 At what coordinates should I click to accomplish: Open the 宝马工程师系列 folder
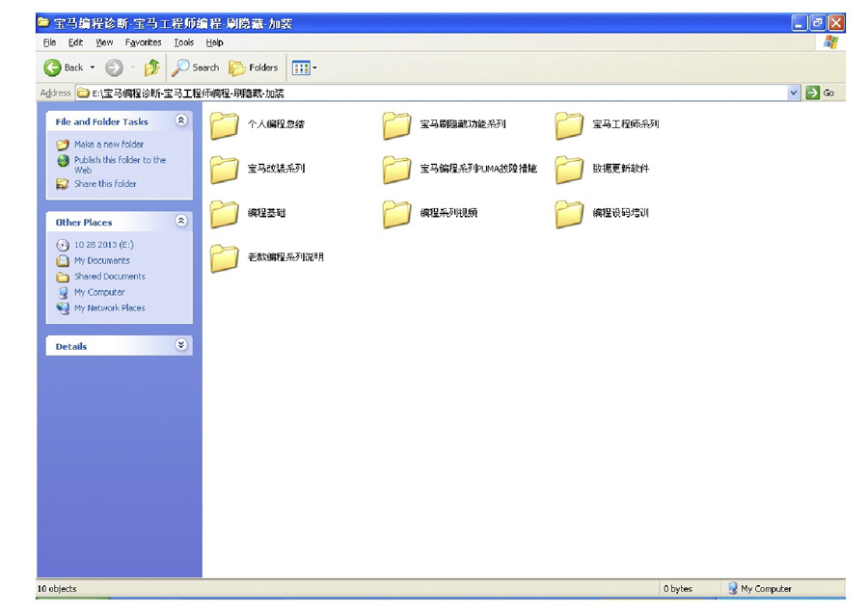(x=570, y=125)
